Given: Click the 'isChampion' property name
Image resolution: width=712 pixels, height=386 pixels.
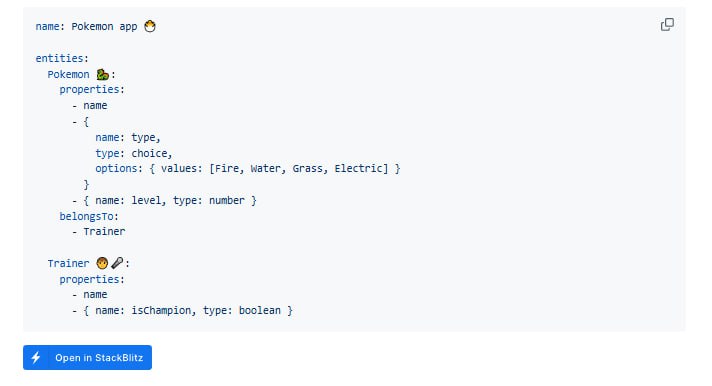Looking at the screenshot, I should pyautogui.click(x=161, y=311).
